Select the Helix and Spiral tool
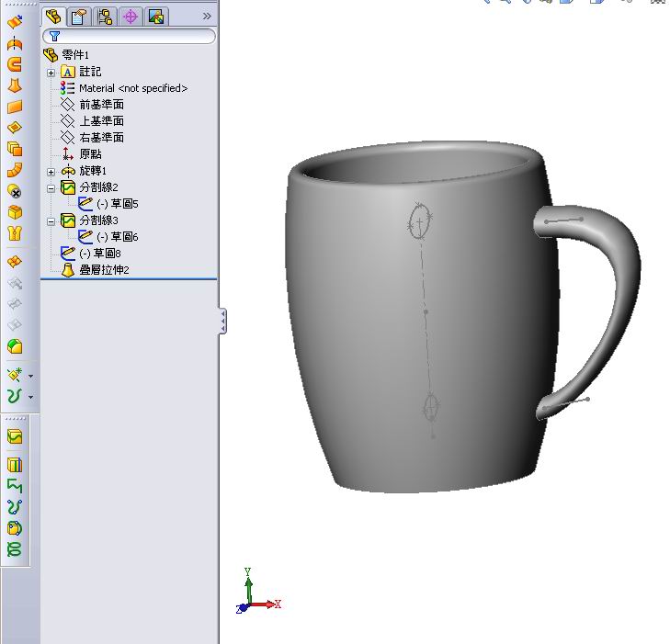The image size is (670, 644). point(15,549)
